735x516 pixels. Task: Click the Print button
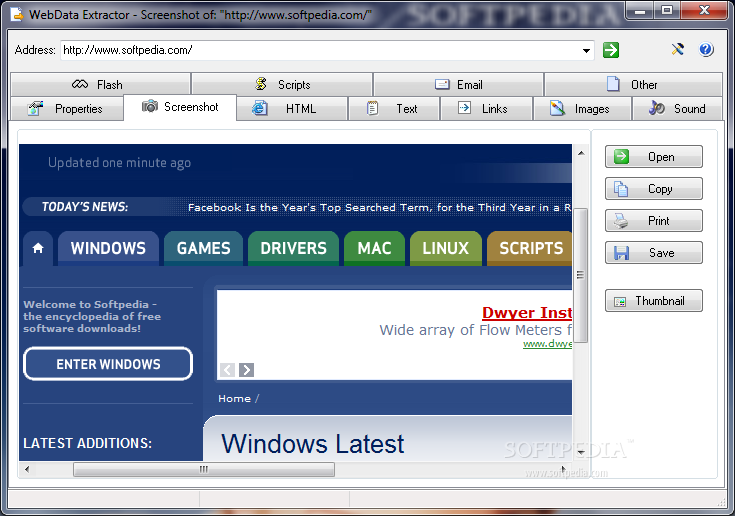point(653,220)
